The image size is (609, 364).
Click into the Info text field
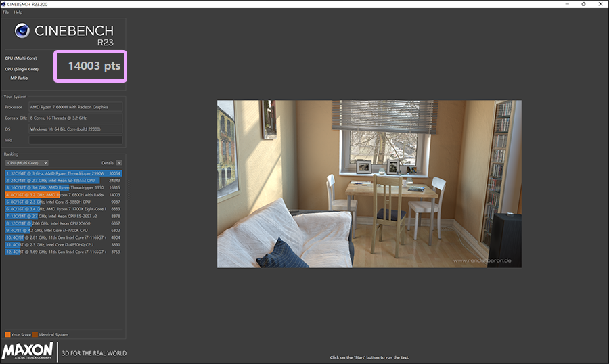coord(76,140)
